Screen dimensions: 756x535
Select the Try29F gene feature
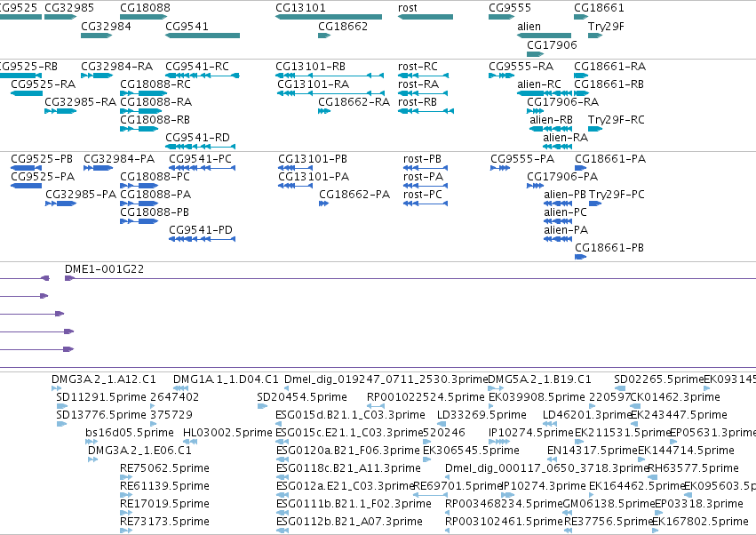(x=595, y=36)
